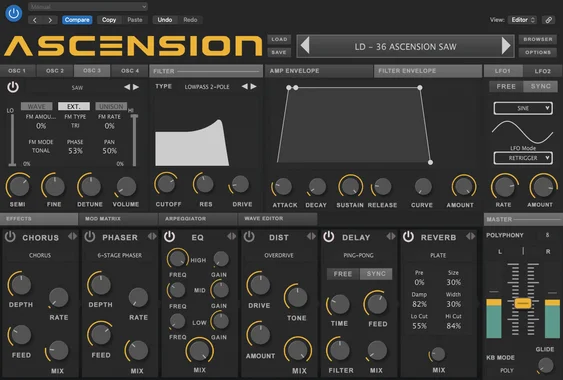Click the Delay TIME knob
The width and height of the screenshot is (563, 380).
point(339,305)
